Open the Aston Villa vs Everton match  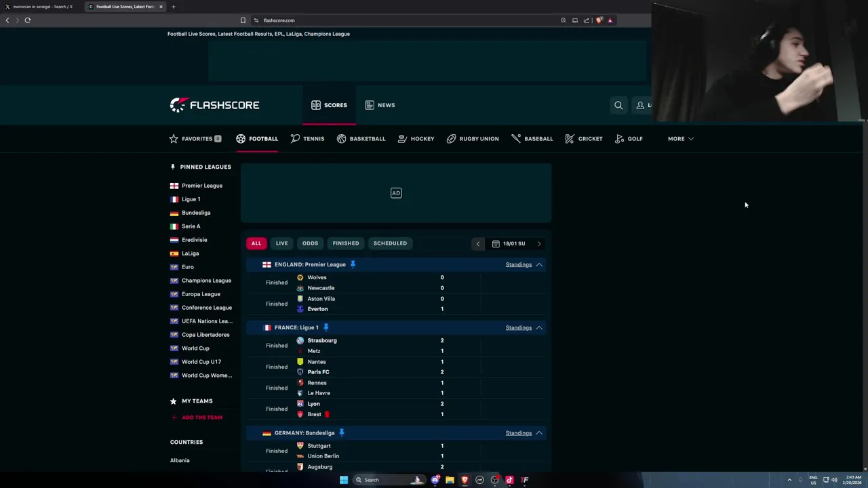[x=396, y=304]
